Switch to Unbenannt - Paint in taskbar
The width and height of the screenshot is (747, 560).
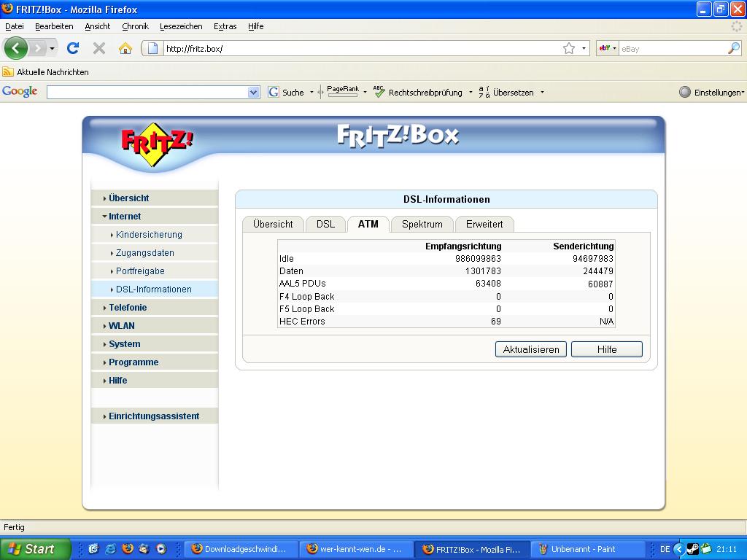[589, 549]
